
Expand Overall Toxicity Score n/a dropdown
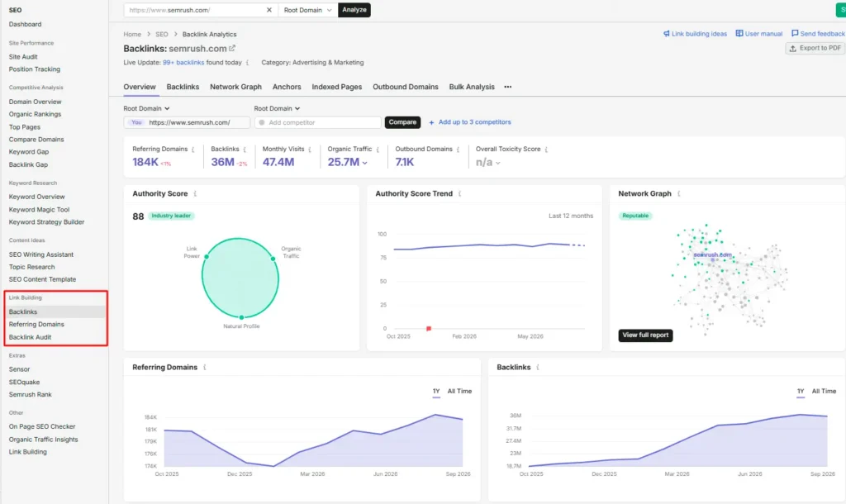497,163
